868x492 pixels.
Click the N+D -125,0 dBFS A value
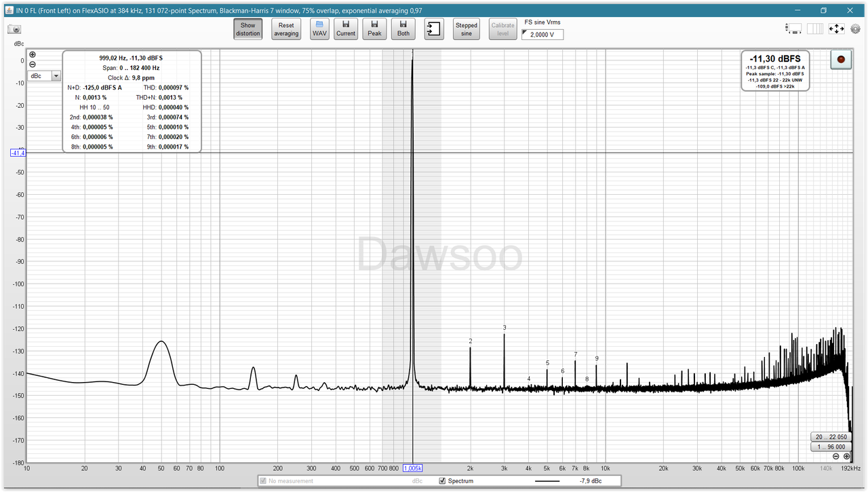click(x=102, y=88)
